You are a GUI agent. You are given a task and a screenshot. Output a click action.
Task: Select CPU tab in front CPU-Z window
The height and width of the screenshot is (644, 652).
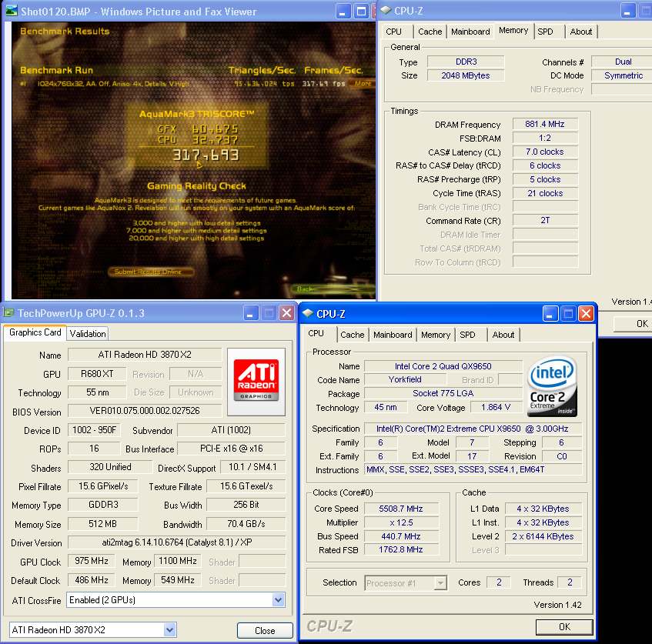click(x=316, y=333)
